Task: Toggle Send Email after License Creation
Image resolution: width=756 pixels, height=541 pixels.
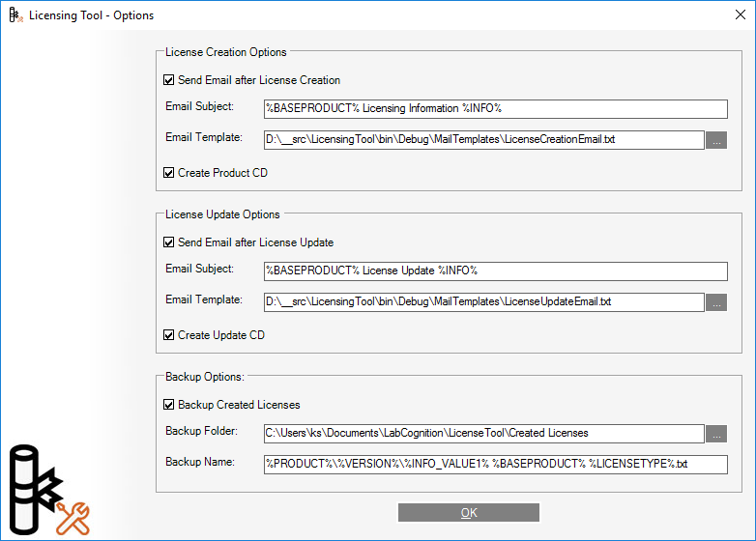Action: pyautogui.click(x=169, y=80)
